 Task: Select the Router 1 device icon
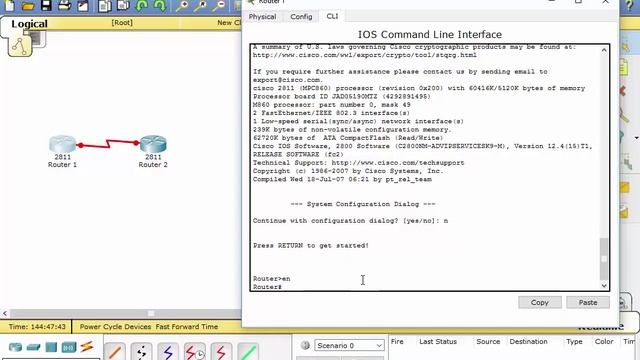click(x=62, y=144)
